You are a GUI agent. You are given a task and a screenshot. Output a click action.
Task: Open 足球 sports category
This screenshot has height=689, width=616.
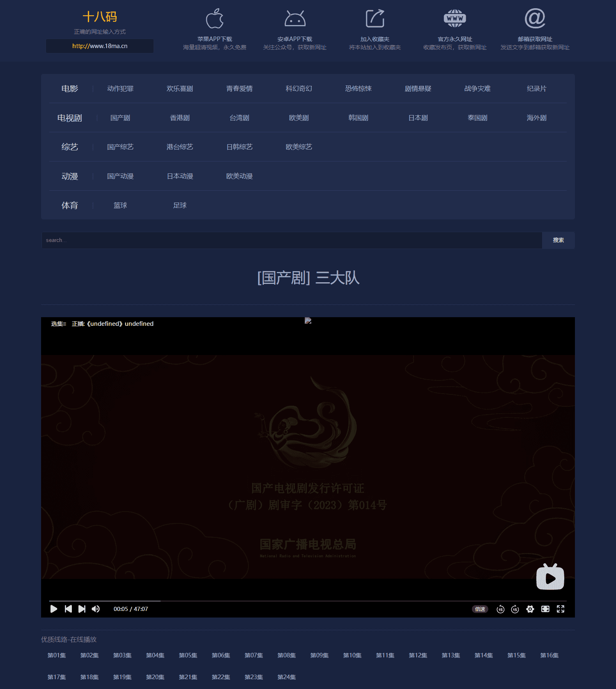(x=180, y=205)
